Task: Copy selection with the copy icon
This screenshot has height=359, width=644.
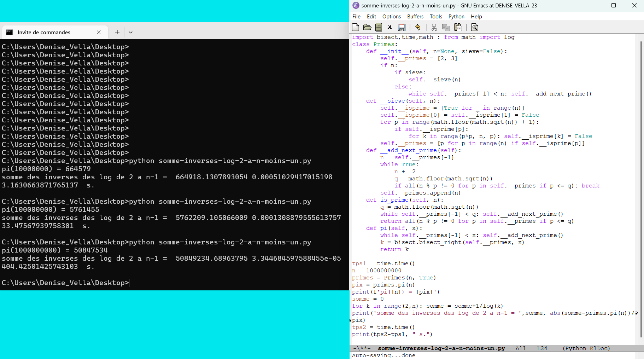Action: click(x=446, y=27)
